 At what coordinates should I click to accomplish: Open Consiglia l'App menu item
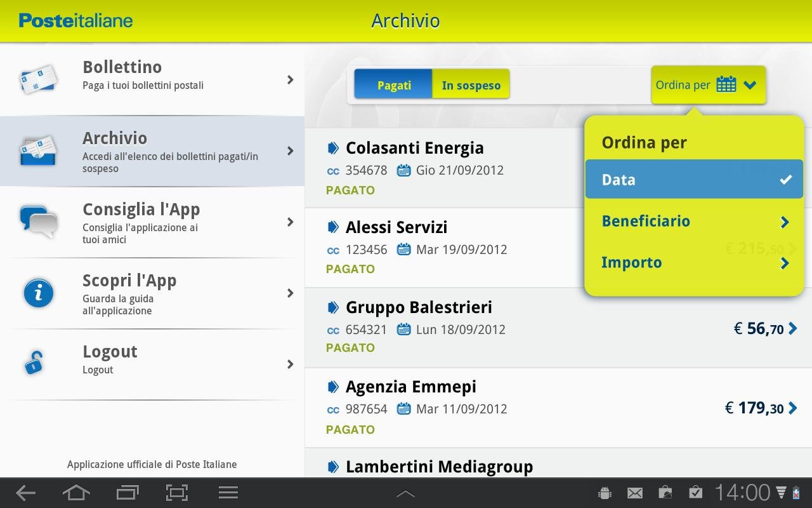point(152,222)
